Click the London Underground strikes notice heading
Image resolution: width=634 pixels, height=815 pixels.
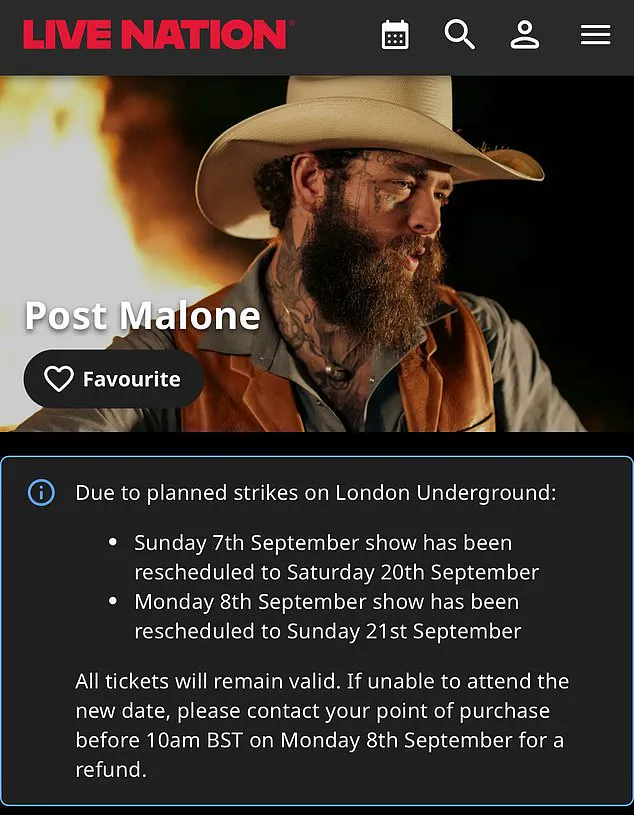[316, 492]
